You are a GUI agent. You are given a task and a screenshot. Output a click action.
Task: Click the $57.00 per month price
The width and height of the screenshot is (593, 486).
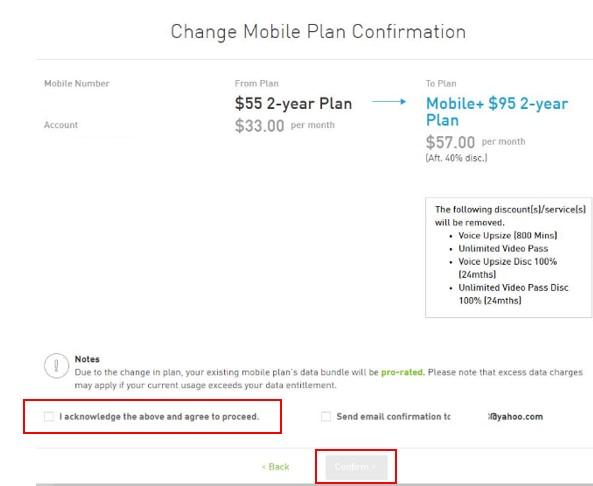[475, 142]
